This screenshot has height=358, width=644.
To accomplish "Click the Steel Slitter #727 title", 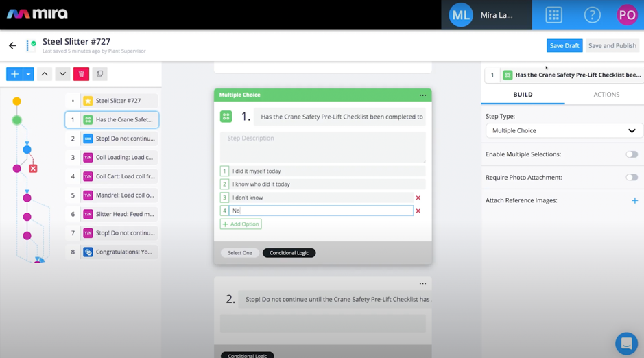I will point(76,41).
